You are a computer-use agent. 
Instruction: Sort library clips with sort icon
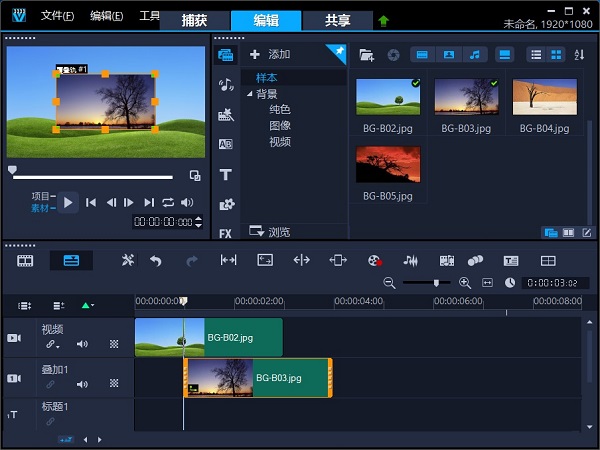[x=579, y=54]
